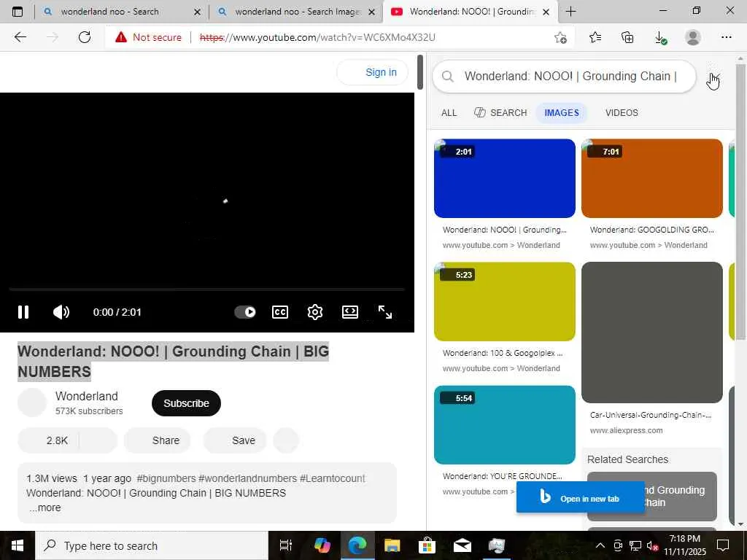Go back in browser
The height and width of the screenshot is (560, 747).
pyautogui.click(x=20, y=37)
